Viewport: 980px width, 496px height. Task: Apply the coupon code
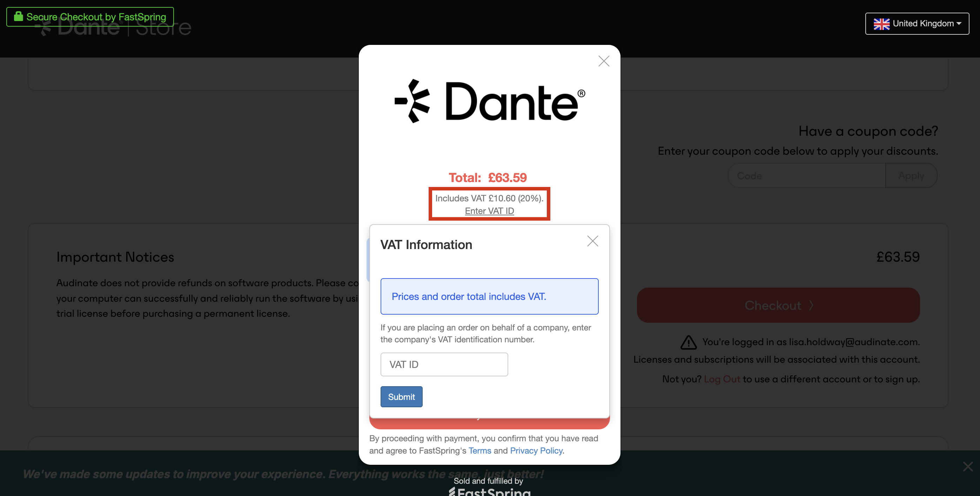point(911,176)
